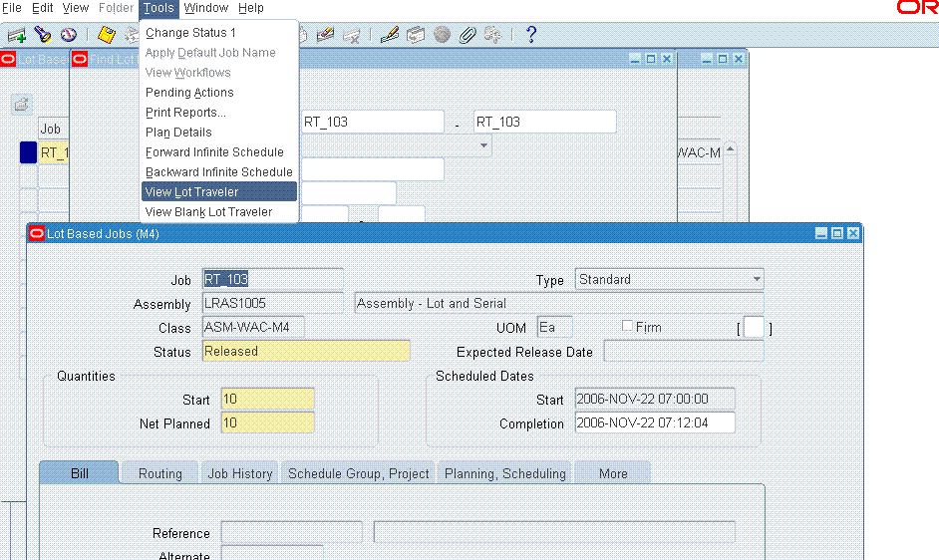
Task: Open the Edit menu
Action: tap(43, 8)
